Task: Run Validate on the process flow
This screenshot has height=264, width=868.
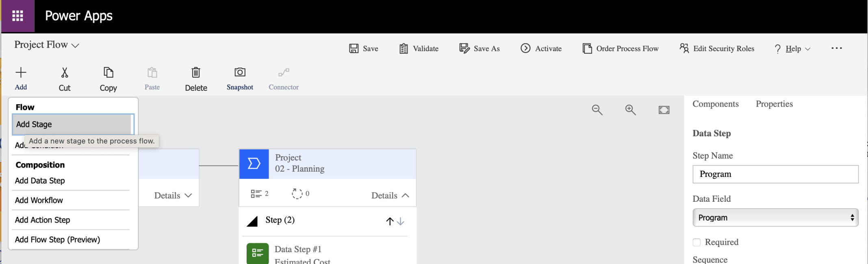Action: pos(419,48)
